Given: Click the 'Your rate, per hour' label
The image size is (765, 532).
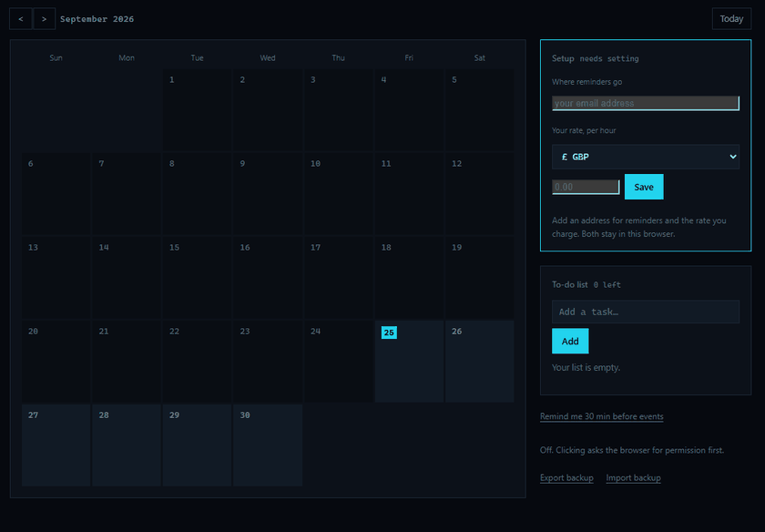Looking at the screenshot, I should pyautogui.click(x=584, y=130).
